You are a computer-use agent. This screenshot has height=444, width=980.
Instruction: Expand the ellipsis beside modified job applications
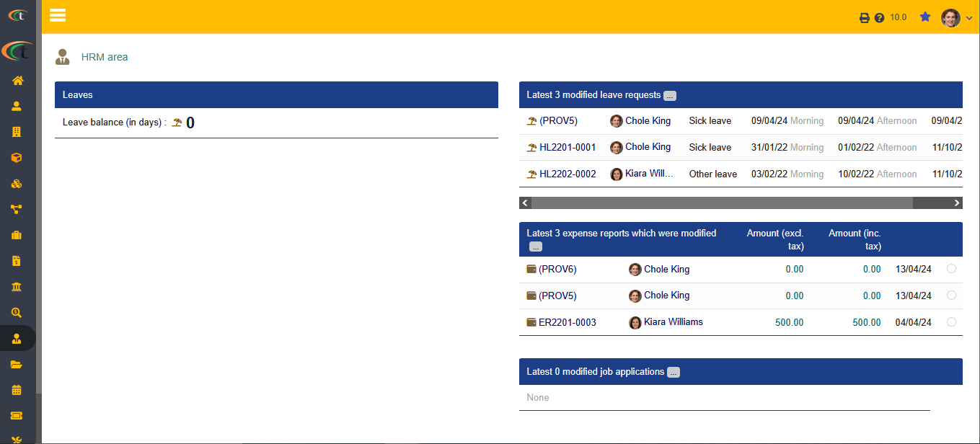[674, 373]
